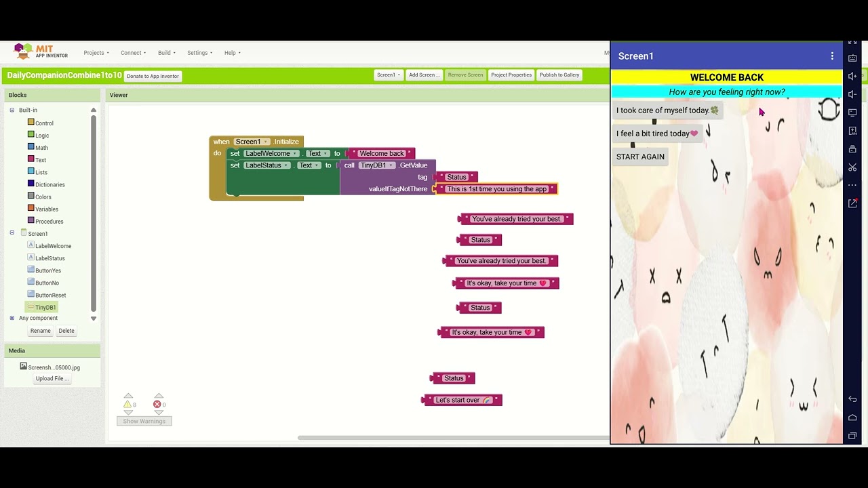868x488 pixels.
Task: Click Publish to Gallery button
Action: click(559, 75)
